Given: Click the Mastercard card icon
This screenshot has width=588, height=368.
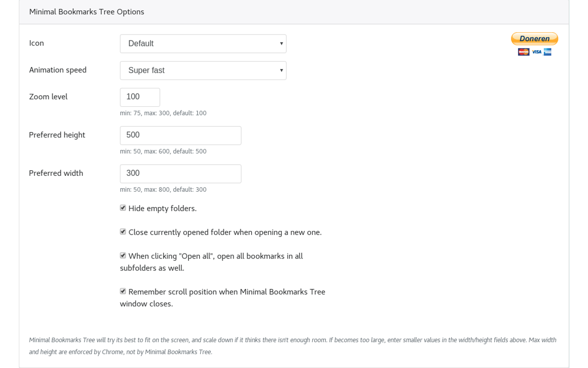Looking at the screenshot, I should [x=524, y=52].
